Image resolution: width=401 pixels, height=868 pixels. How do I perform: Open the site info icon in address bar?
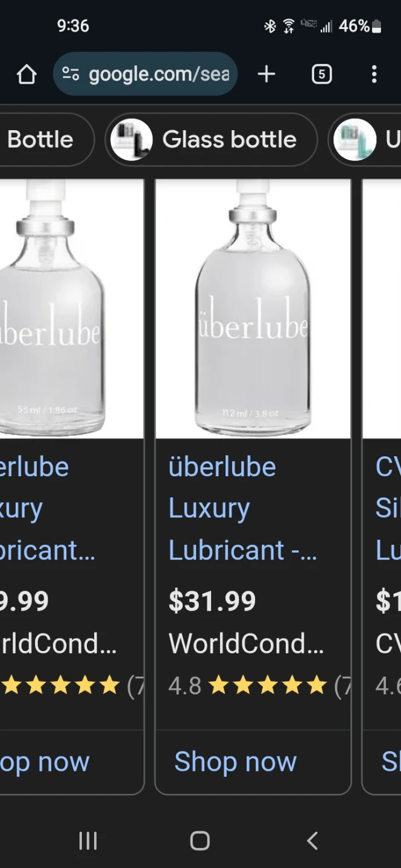pos(71,74)
